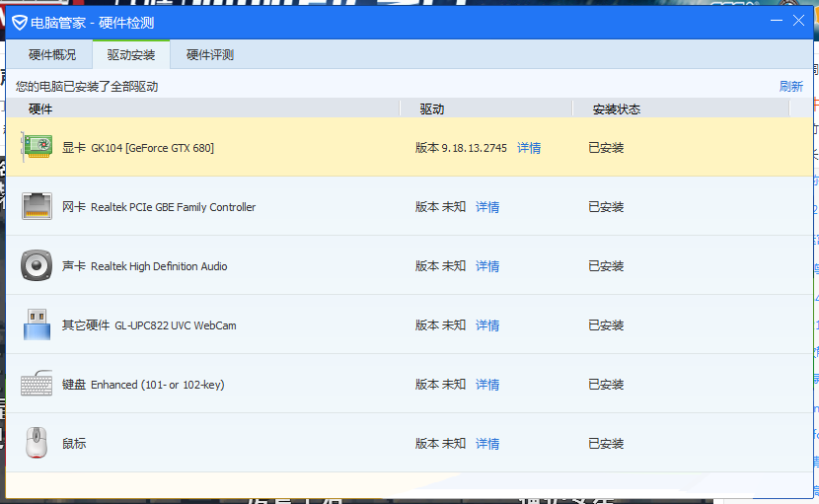819x504 pixels.
Task: Select the 驱动安装 tab
Action: coord(131,55)
